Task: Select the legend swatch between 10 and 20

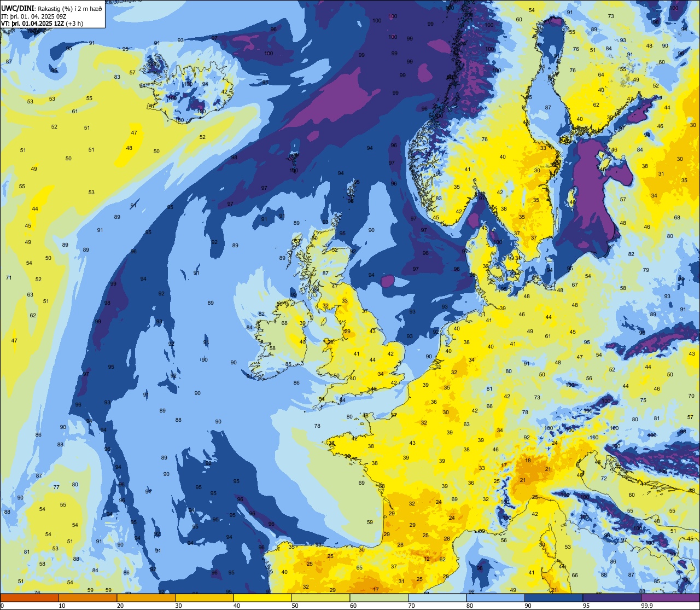Action: [x=87, y=598]
